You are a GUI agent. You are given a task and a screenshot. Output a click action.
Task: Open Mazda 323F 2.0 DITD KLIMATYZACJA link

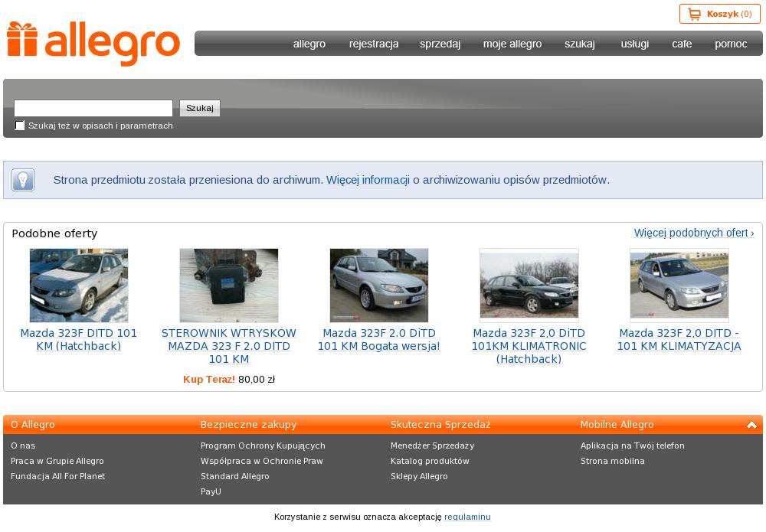(679, 340)
